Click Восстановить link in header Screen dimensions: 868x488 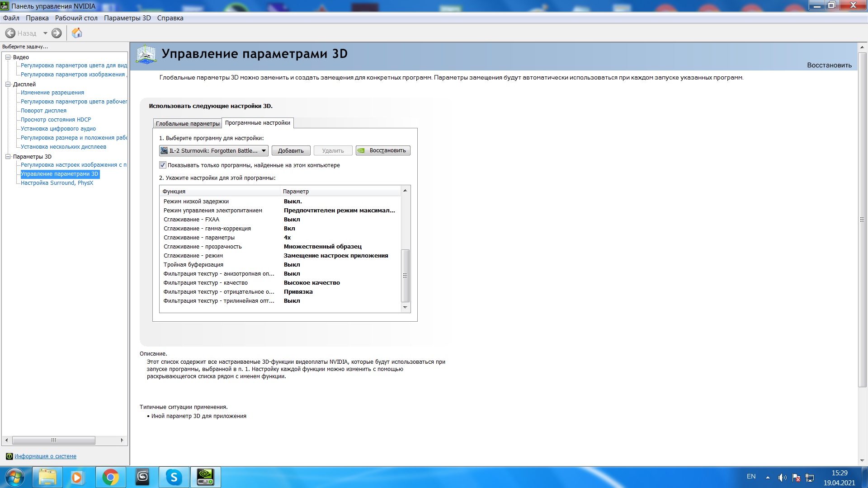(829, 65)
